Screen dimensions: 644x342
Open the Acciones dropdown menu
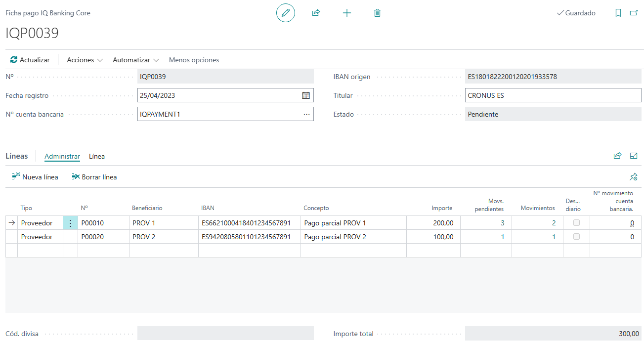point(84,59)
